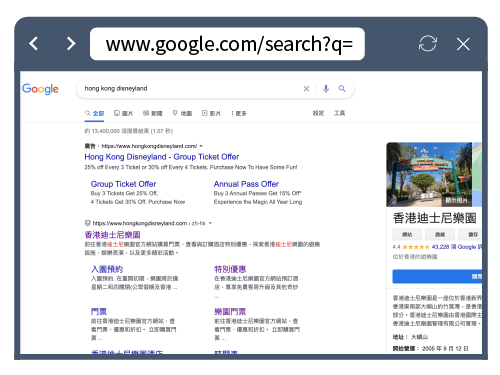Click the map thumbnail beside the photo
This screenshot has width=500, height=375.
point(477,174)
